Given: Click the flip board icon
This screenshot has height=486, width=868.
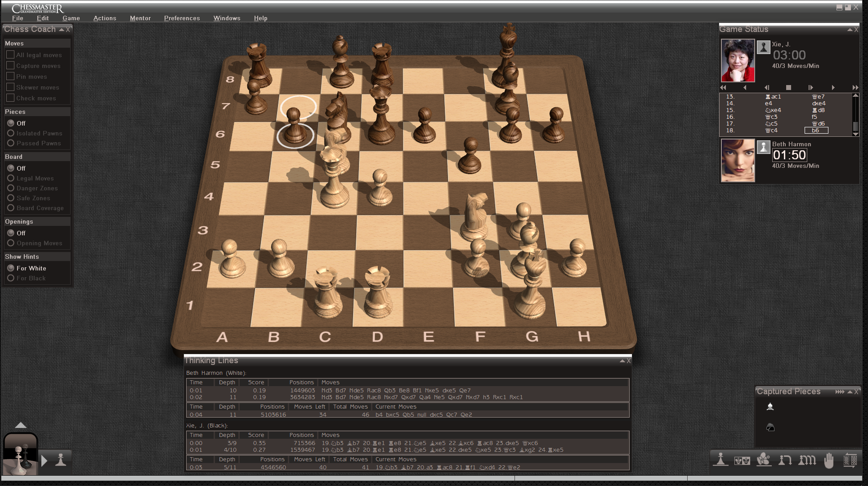Looking at the screenshot, I should [x=850, y=460].
